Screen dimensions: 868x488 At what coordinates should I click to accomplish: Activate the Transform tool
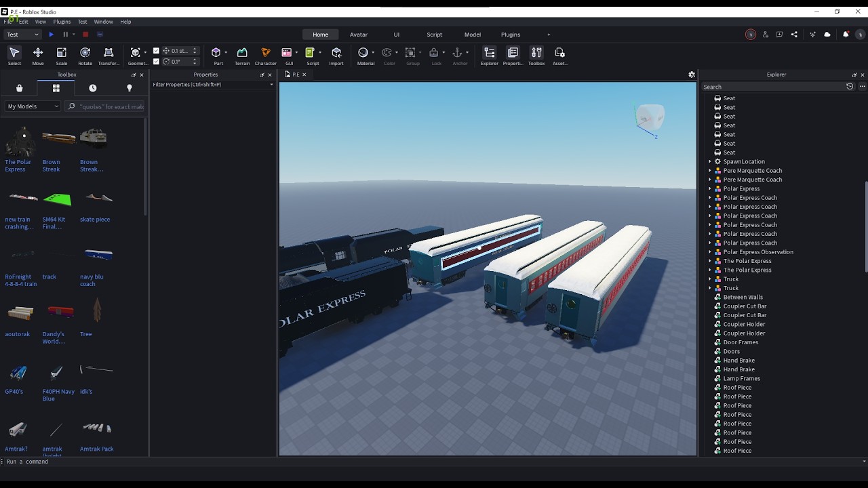[108, 56]
